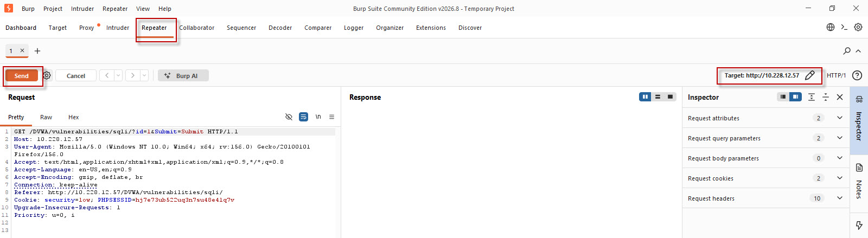Select top-bottom response layout
Image resolution: width=868 pixels, height=238 pixels.
coord(658,97)
